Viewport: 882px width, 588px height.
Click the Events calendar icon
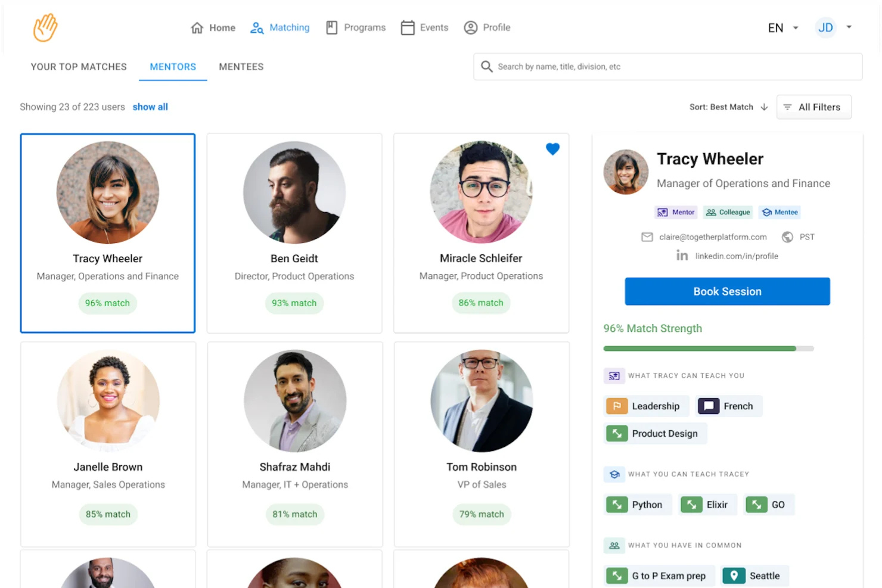click(408, 28)
